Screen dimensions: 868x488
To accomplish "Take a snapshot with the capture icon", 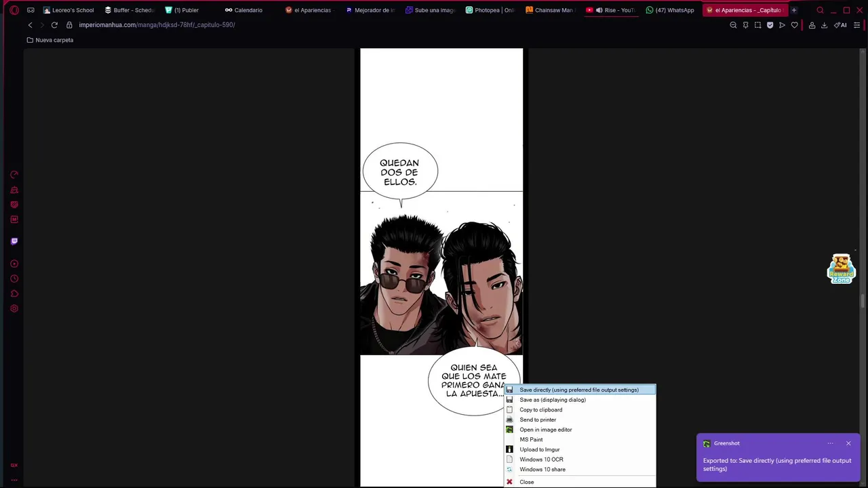I will click(757, 25).
